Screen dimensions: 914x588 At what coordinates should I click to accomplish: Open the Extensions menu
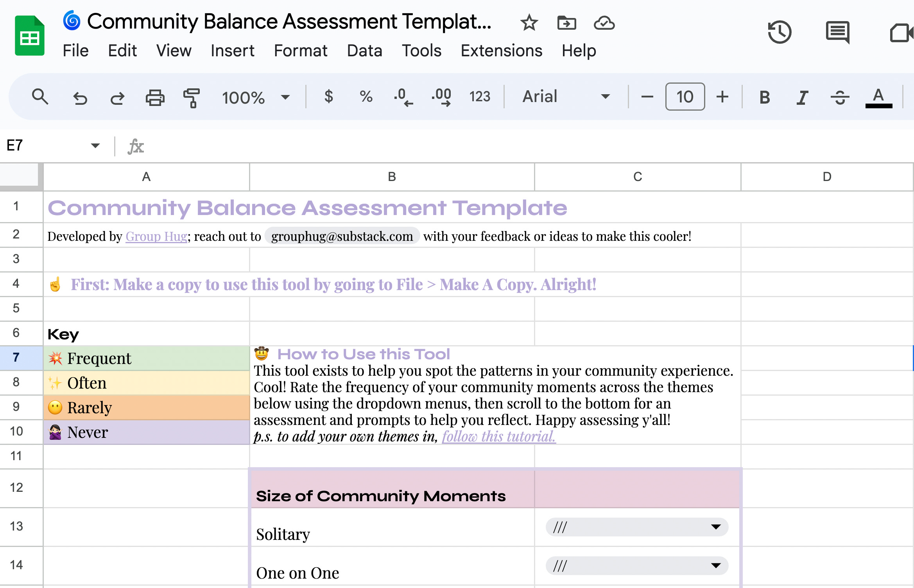501,51
